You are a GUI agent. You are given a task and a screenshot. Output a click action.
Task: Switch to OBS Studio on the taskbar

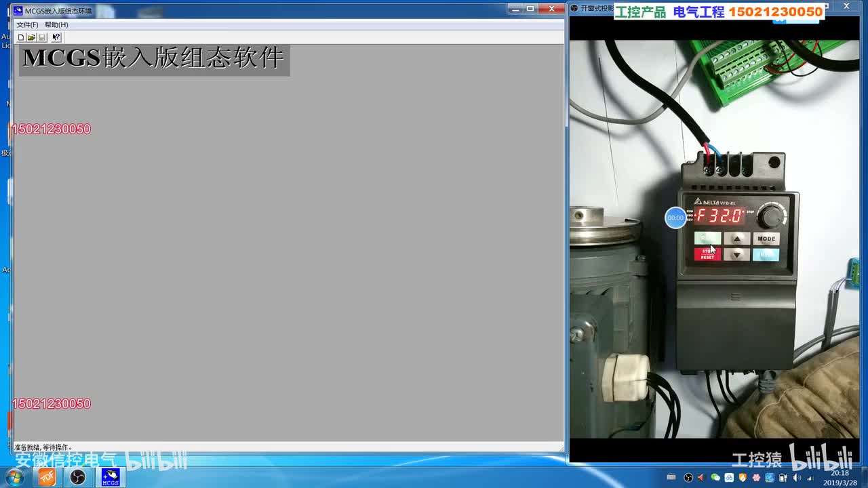click(x=78, y=477)
